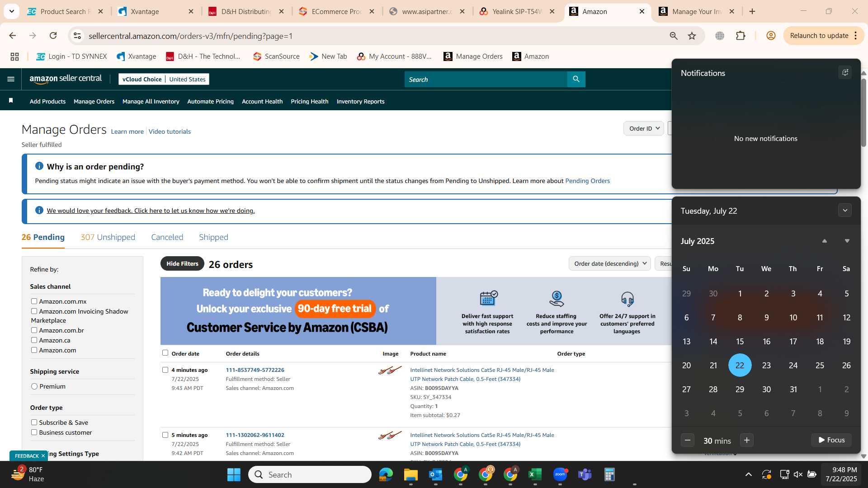868x488 pixels.
Task: Open Windows Start menu
Action: click(x=234, y=474)
